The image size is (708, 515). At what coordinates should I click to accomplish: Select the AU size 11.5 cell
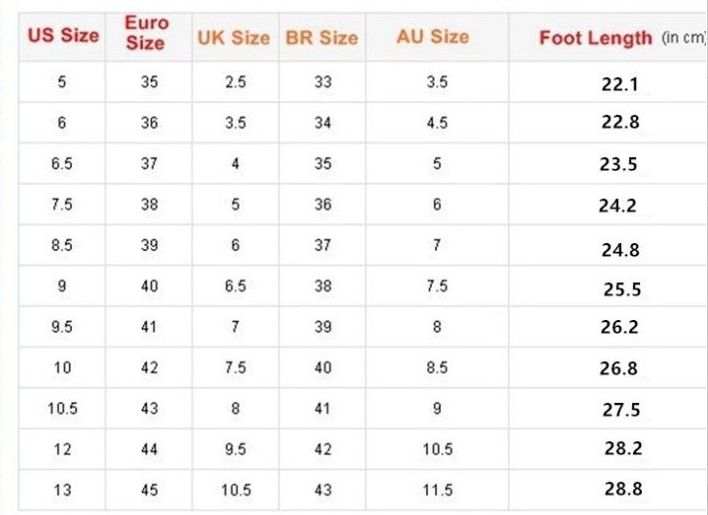pyautogui.click(x=437, y=490)
